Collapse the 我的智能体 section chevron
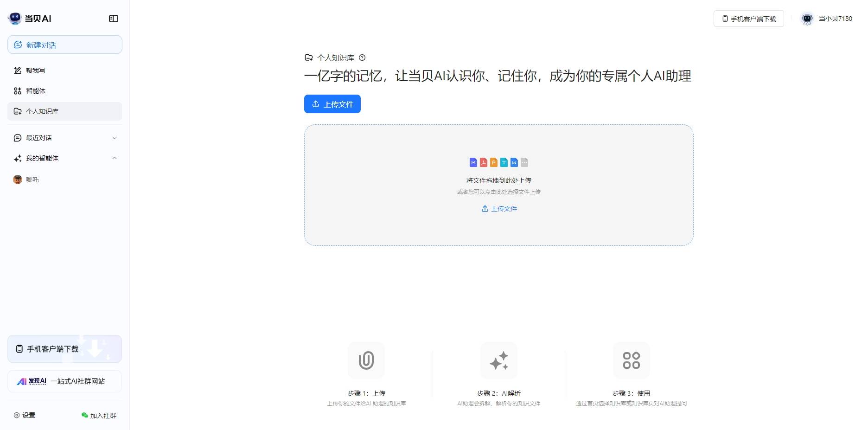Viewport: 868px width, 430px height. click(x=115, y=158)
